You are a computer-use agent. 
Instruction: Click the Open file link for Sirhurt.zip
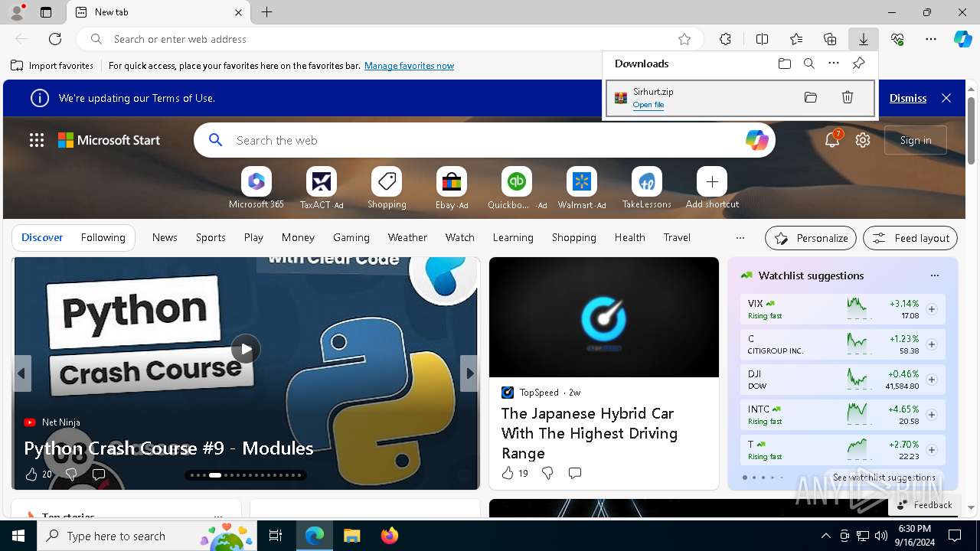[648, 105]
